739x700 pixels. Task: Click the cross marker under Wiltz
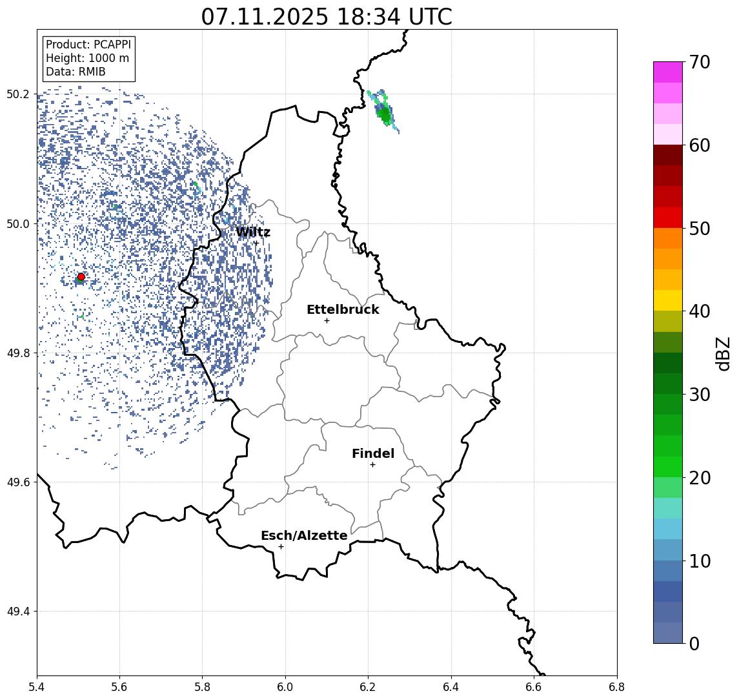click(x=256, y=243)
